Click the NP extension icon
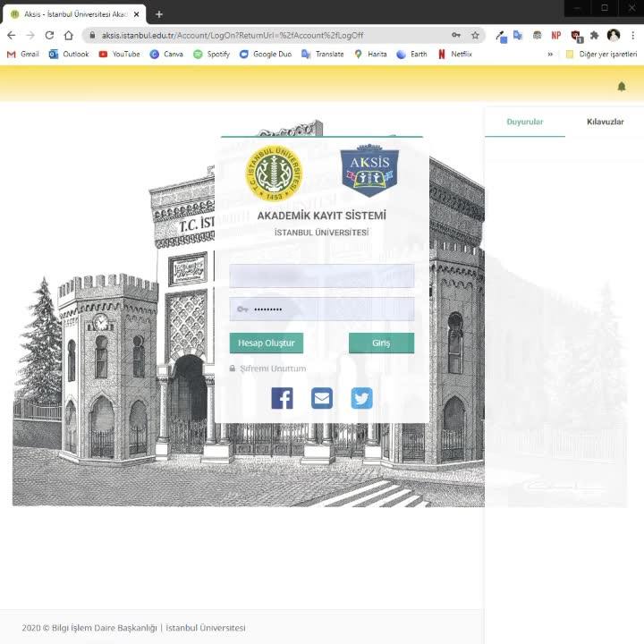This screenshot has width=644, height=644. (x=556, y=35)
